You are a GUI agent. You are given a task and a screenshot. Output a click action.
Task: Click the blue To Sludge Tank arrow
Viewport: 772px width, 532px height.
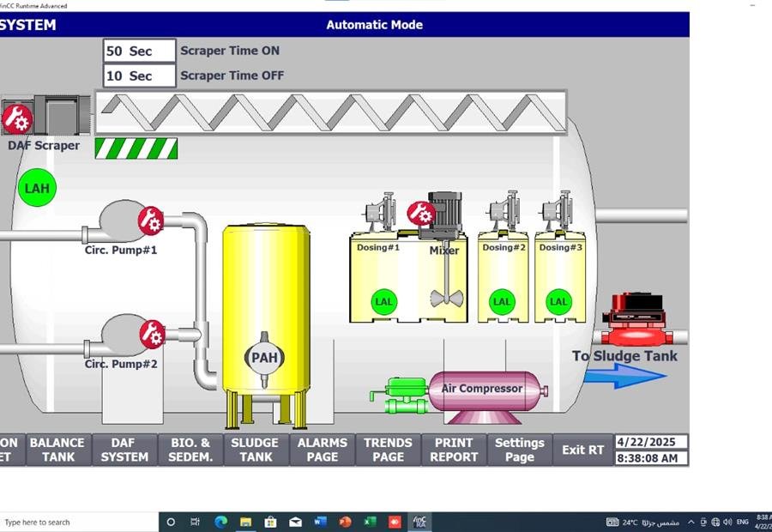(625, 376)
